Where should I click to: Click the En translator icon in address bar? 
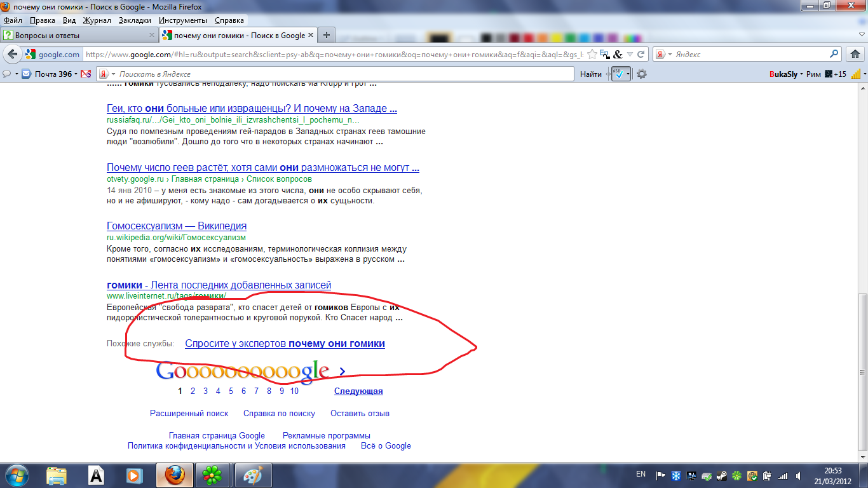604,55
